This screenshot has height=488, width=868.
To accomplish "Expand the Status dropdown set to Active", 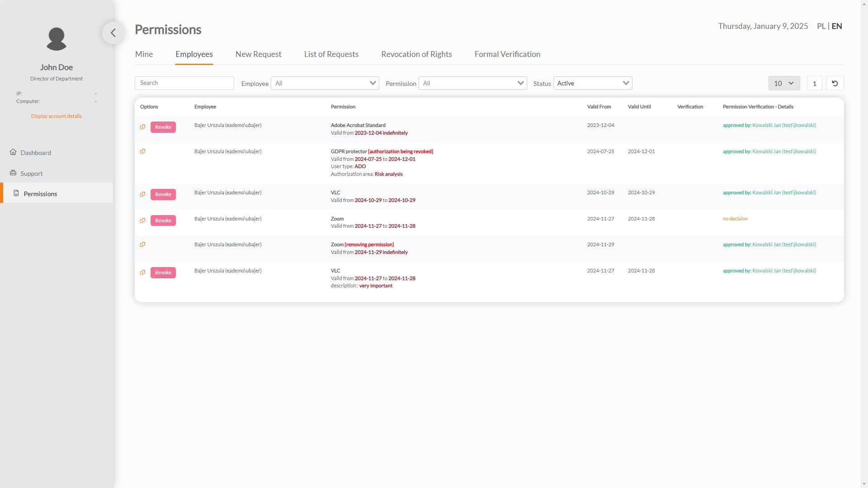I will tap(592, 83).
